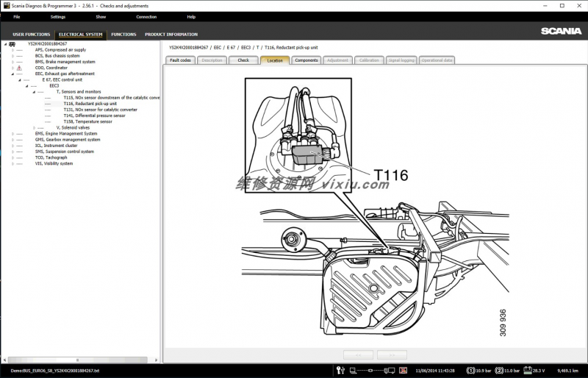Select T115, NOx sensor downstream tree item
The image size is (588, 378).
point(112,98)
